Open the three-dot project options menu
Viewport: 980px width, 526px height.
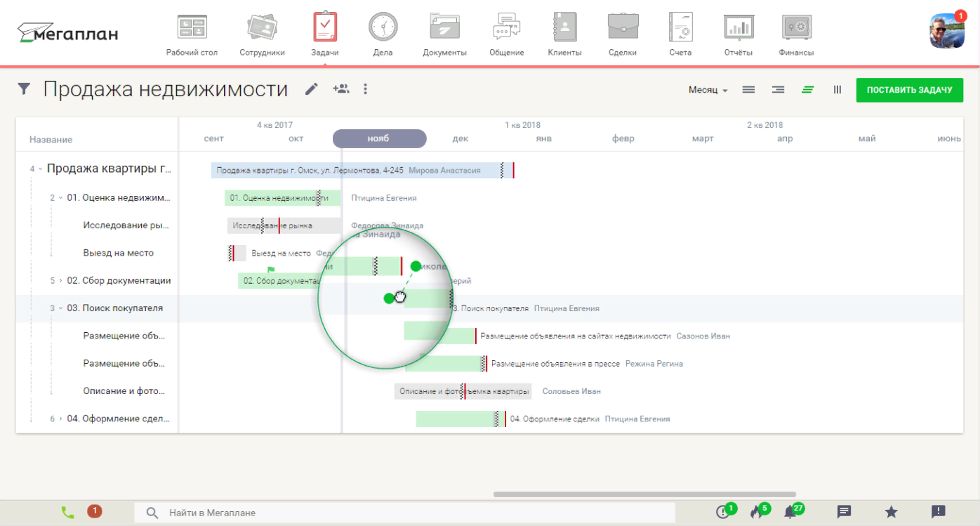[365, 89]
